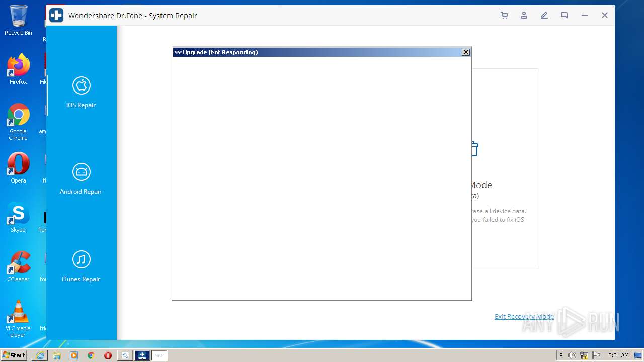Click the 2:21 AM taskbar clock
Screen dimensions: 644x362
pyautogui.click(x=618, y=355)
